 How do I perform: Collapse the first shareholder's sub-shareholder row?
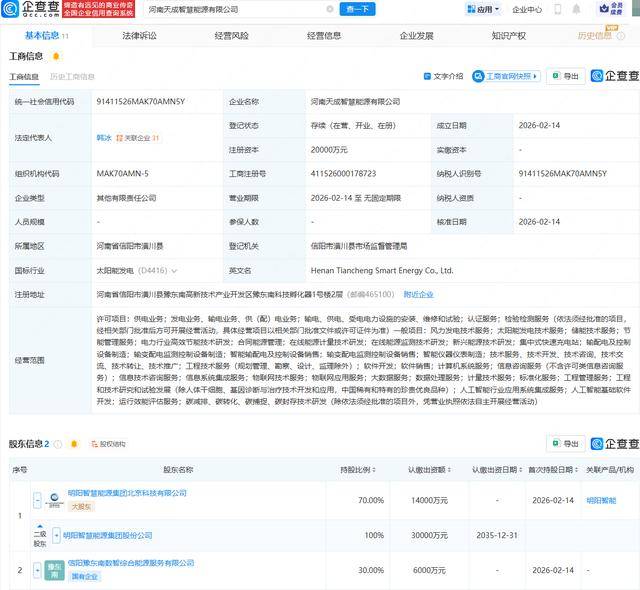point(37,501)
